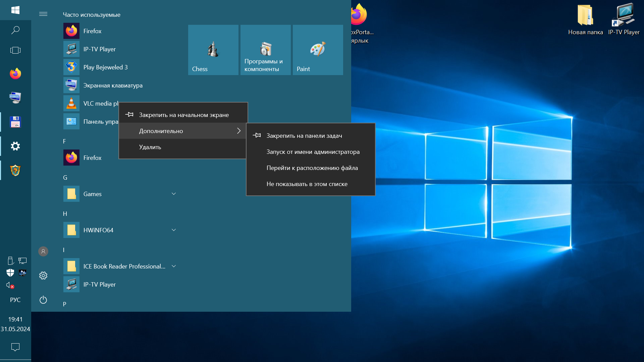Click the taskbar search magnifier icon
This screenshot has width=644, height=362.
(15, 30)
